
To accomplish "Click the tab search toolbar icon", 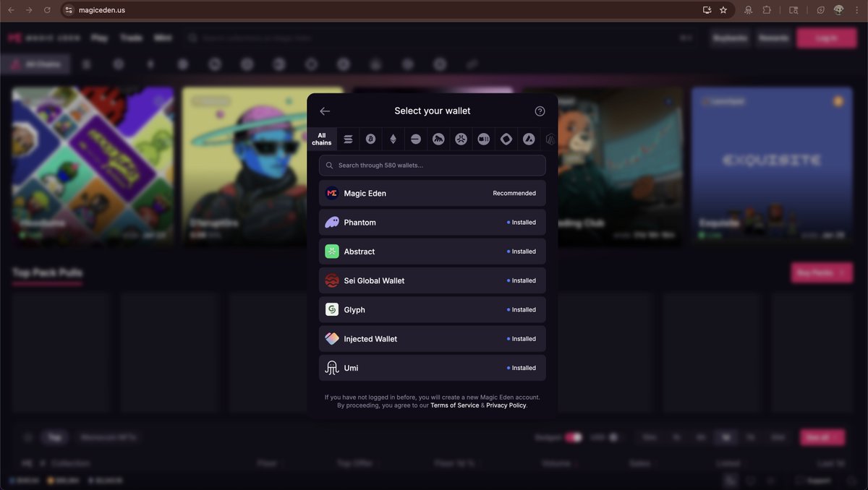I will click(x=793, y=10).
